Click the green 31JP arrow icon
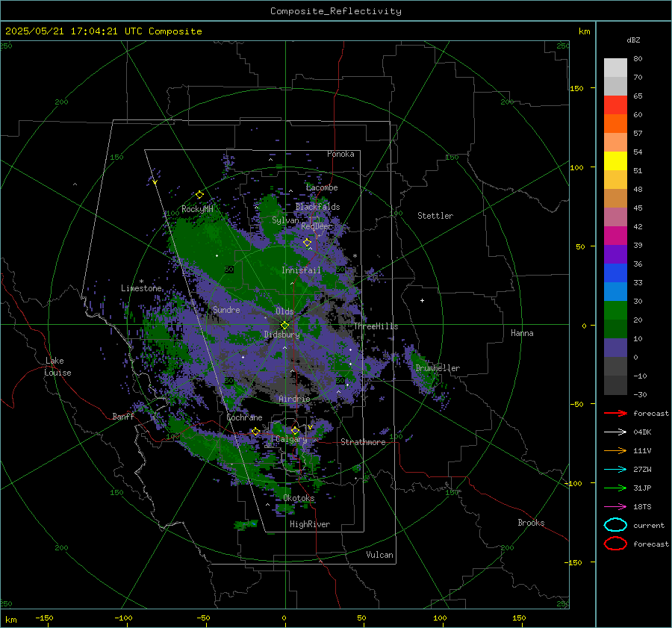Viewport: 672px width, 628px height. tap(615, 488)
